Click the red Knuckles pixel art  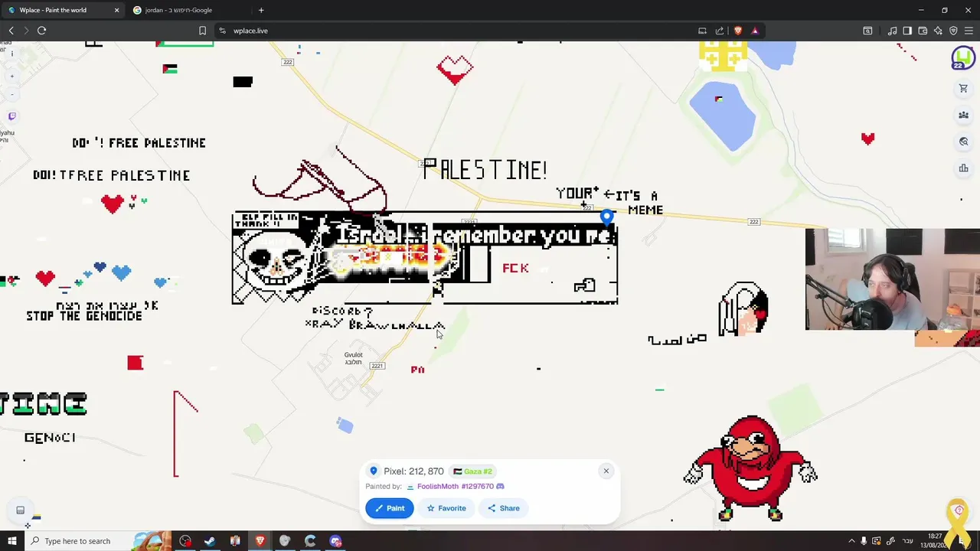[750, 468]
